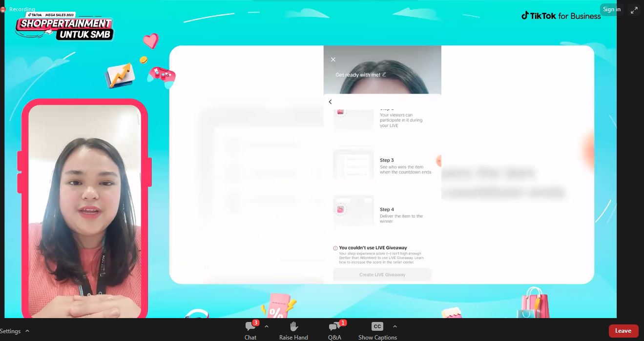
Task: Expand the caption options chevron
Action: pos(395,326)
